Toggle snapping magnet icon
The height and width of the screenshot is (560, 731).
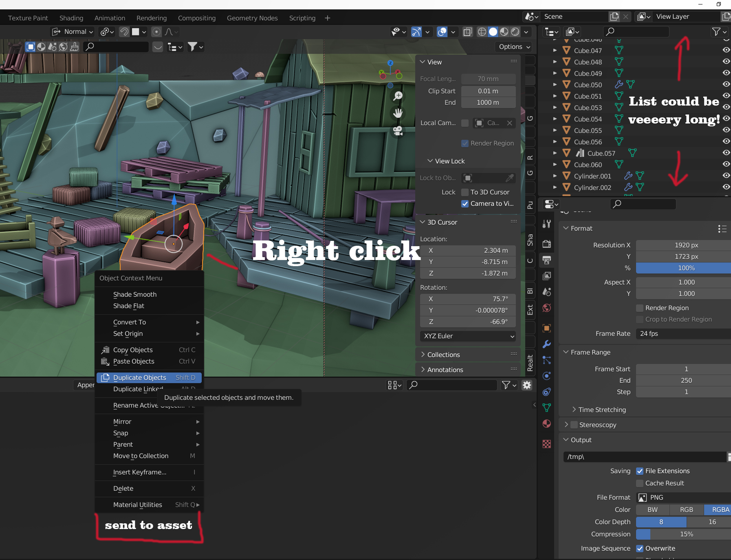[124, 32]
